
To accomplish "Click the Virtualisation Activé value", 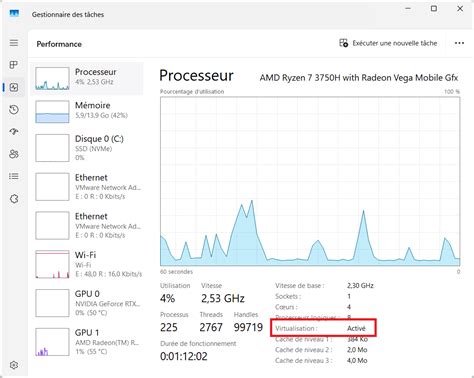I will 356,328.
